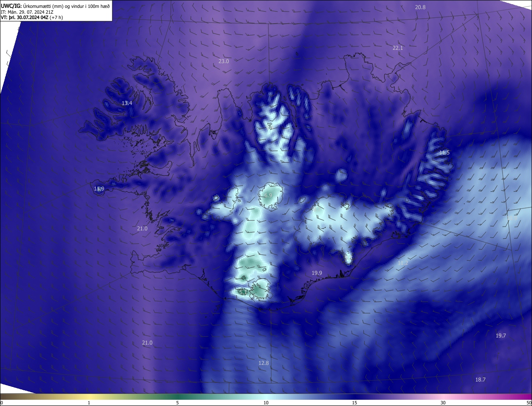The image size is (532, 406).
Task: Click the 19.9 value near the south coast
Action: click(317, 273)
